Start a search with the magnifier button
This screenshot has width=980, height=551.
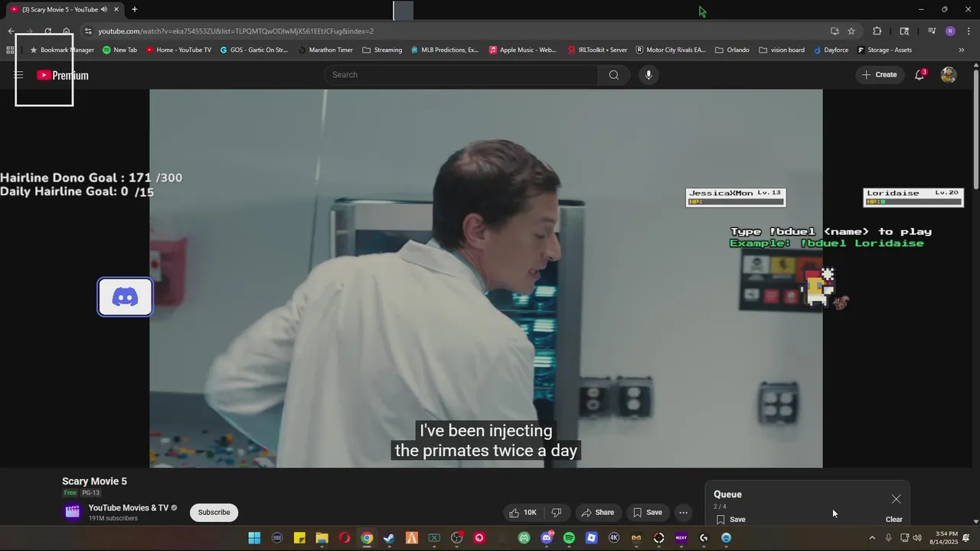pos(613,75)
